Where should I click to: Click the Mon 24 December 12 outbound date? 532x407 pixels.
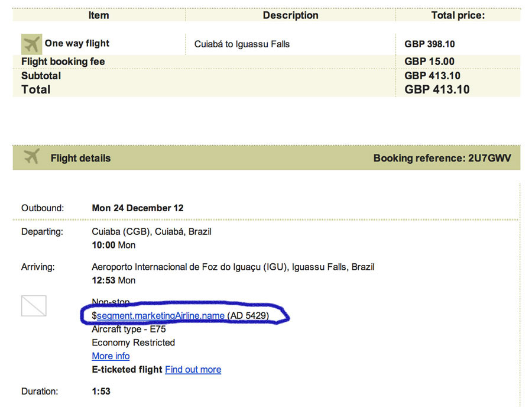[x=138, y=208]
